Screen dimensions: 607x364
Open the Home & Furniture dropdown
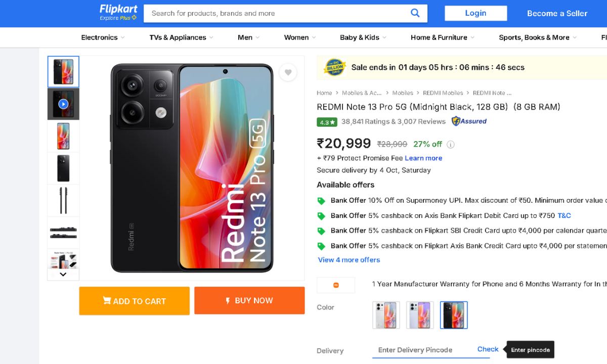pos(442,37)
